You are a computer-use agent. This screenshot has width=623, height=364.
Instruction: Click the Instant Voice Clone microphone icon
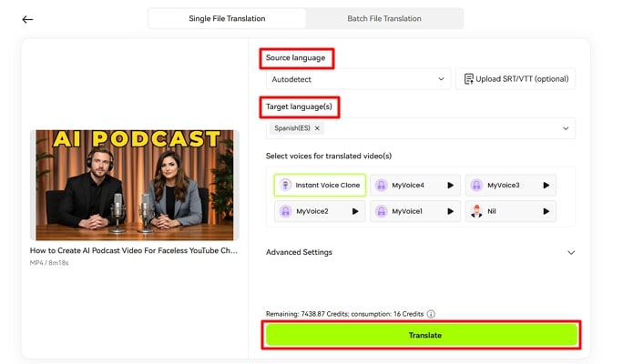pos(285,185)
